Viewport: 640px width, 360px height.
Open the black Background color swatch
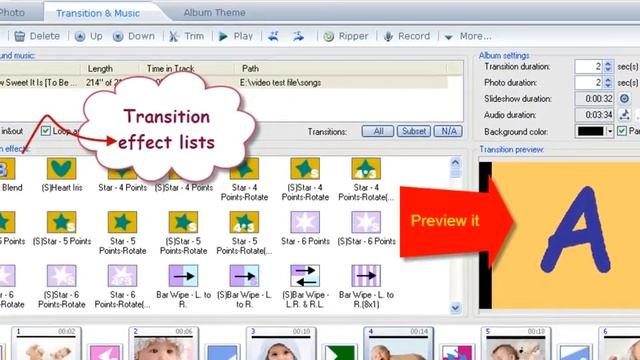pyautogui.click(x=590, y=131)
